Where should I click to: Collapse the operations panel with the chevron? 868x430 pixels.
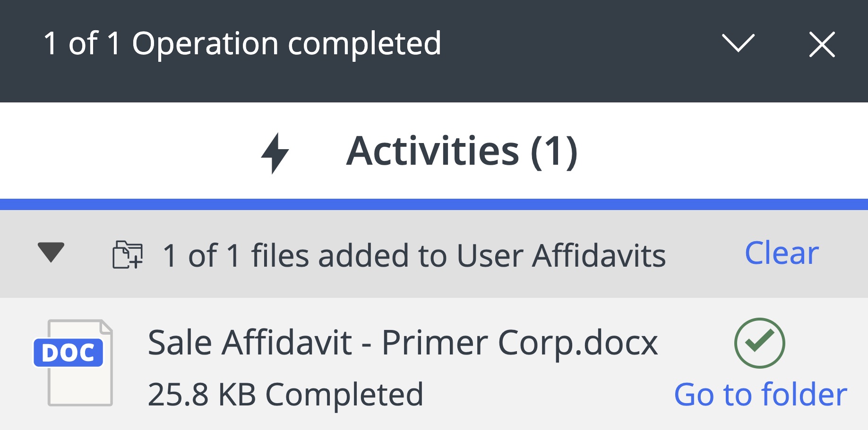[x=738, y=44]
